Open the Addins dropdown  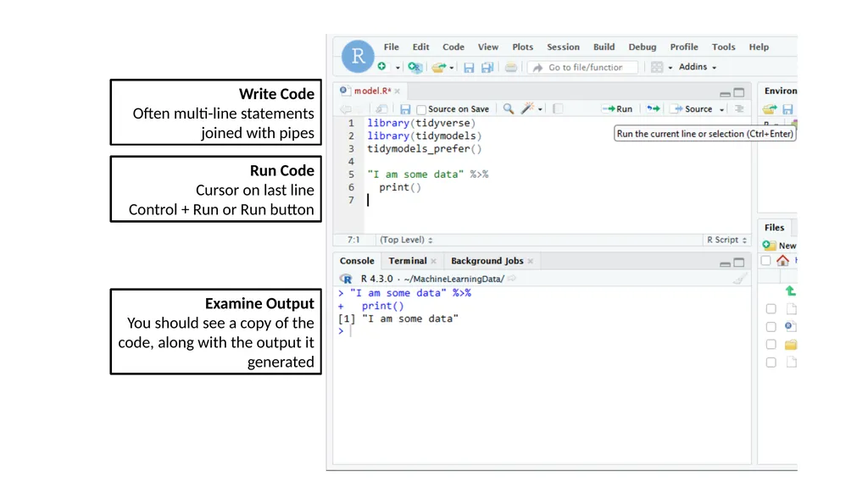pyautogui.click(x=698, y=67)
